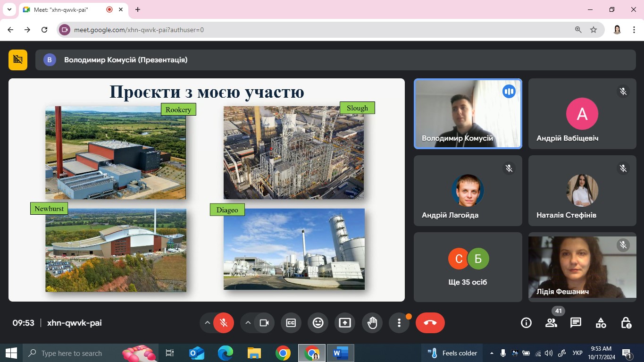Bookmark this tab with the star
The width and height of the screenshot is (644, 362).
[594, 30]
